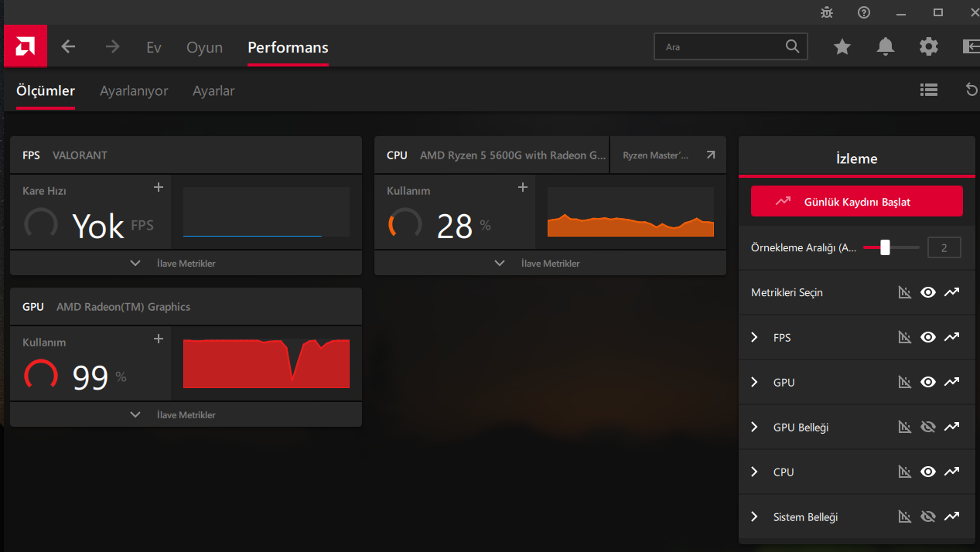Expand İlave Metrikler under FPS card

[x=186, y=263]
